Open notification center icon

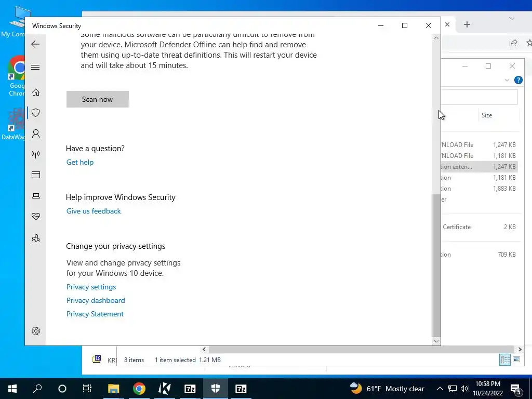515,389
